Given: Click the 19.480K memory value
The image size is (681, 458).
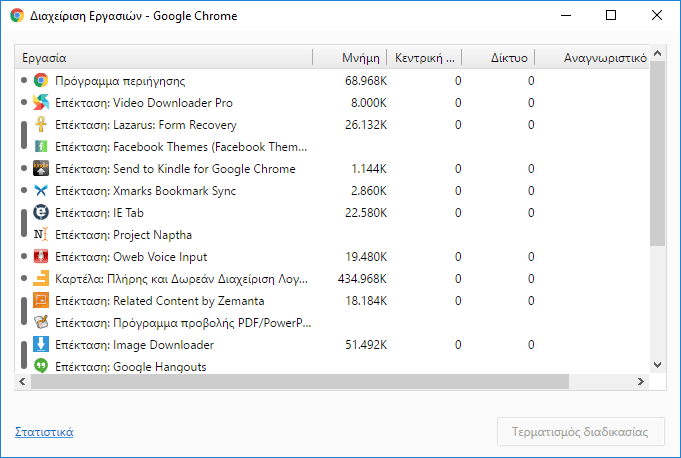Looking at the screenshot, I should click(x=366, y=257).
